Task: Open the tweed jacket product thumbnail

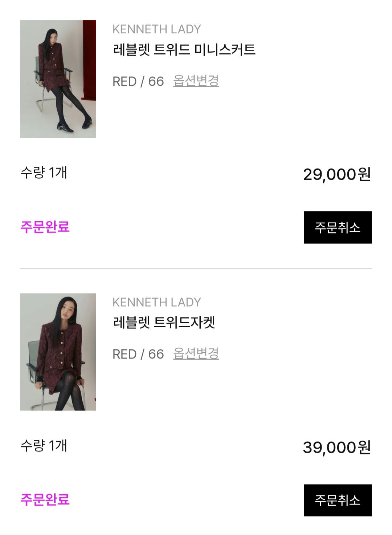Action: coord(58,352)
